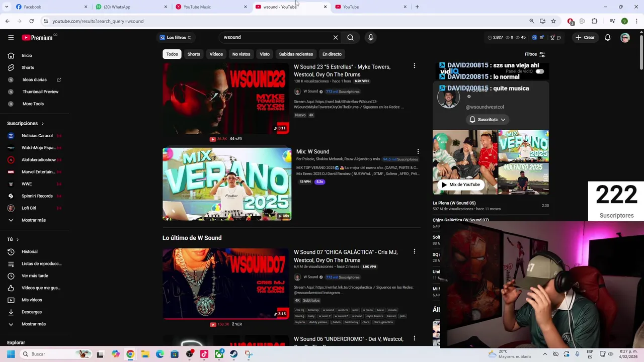644x362 pixels.
Task: Open the vidIQ Los filtros dropdown
Action: pos(176,37)
